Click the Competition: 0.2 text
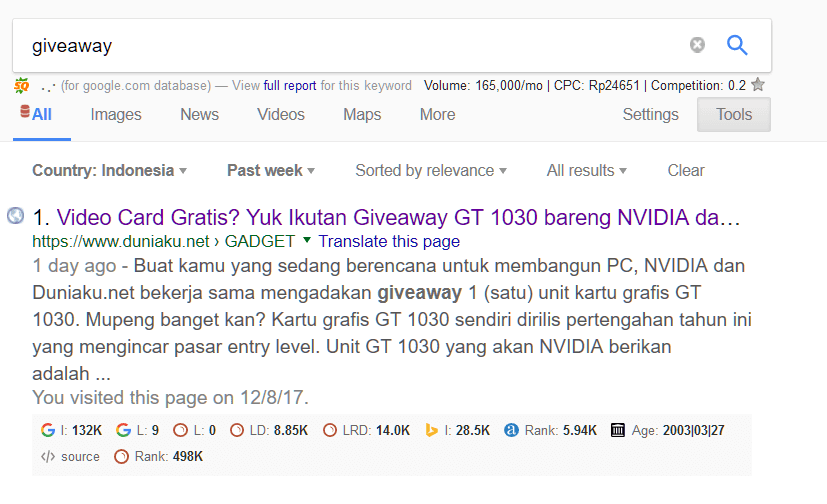The height and width of the screenshot is (504, 827). point(698,85)
